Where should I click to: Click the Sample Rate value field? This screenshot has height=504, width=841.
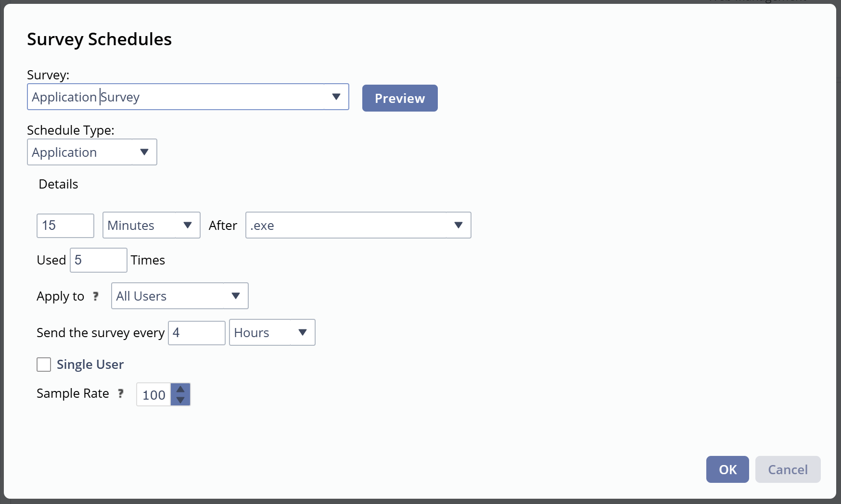153,395
